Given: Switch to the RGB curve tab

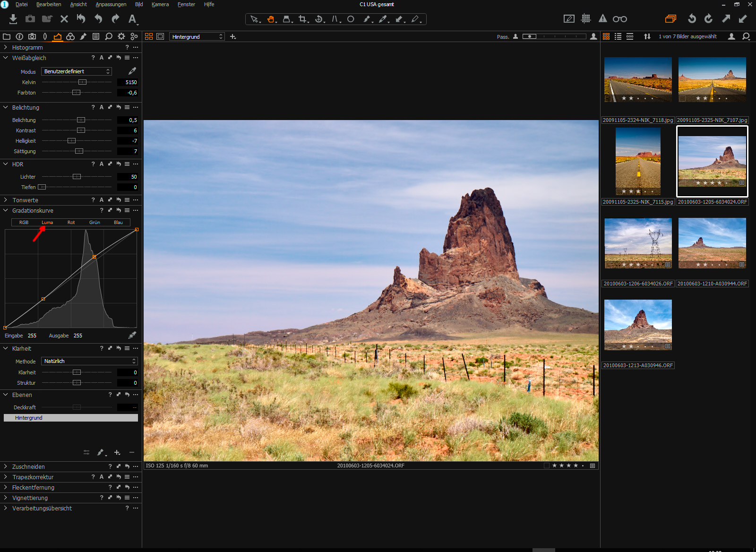Looking at the screenshot, I should pos(24,222).
